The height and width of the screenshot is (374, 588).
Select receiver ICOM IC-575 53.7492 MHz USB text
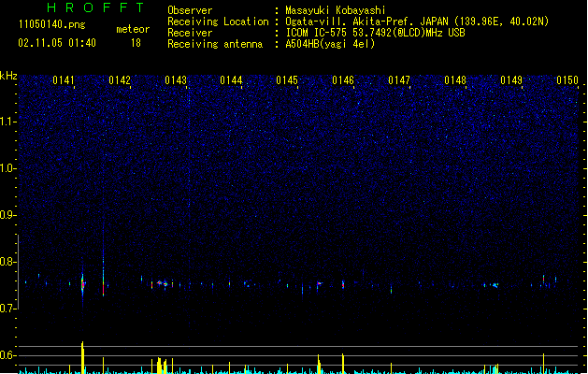click(376, 33)
